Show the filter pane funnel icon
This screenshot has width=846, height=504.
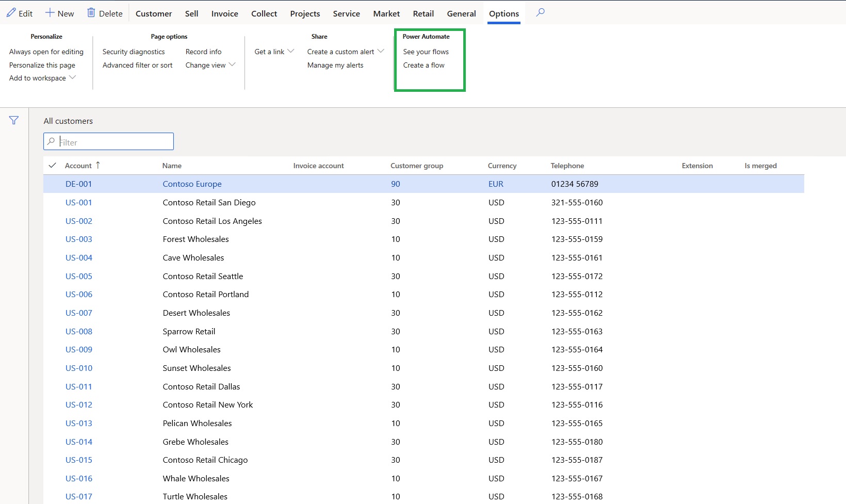tap(14, 120)
